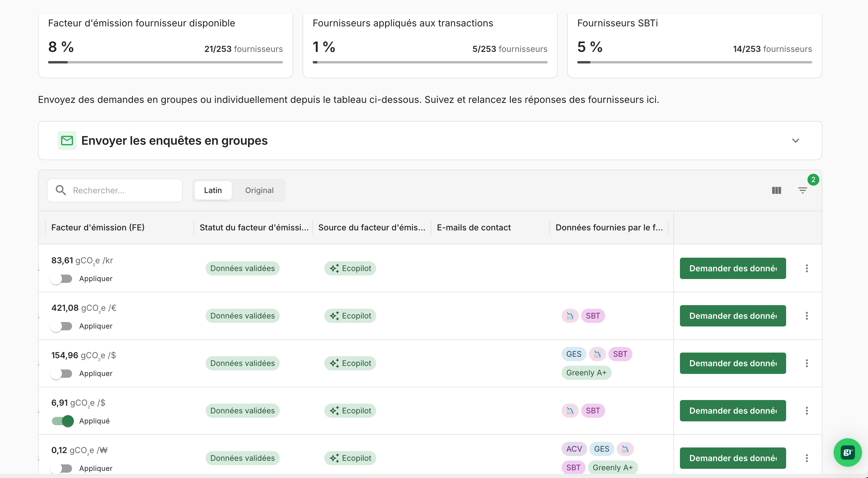Switch to the Latin name display
Image resolution: width=868 pixels, height=478 pixels.
click(x=213, y=190)
